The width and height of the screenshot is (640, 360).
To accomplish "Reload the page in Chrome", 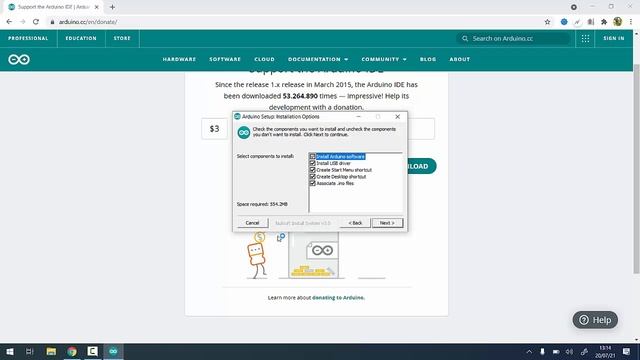I will coord(36,22).
